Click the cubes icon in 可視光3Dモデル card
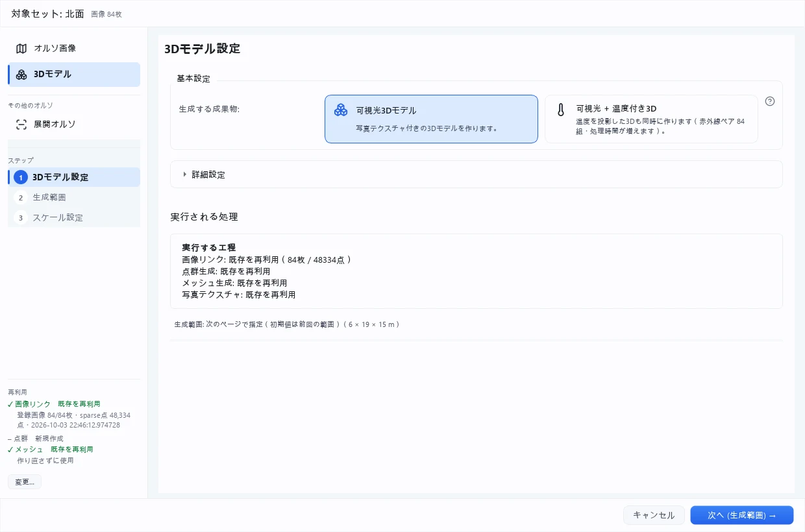The image size is (805, 532). point(341,110)
